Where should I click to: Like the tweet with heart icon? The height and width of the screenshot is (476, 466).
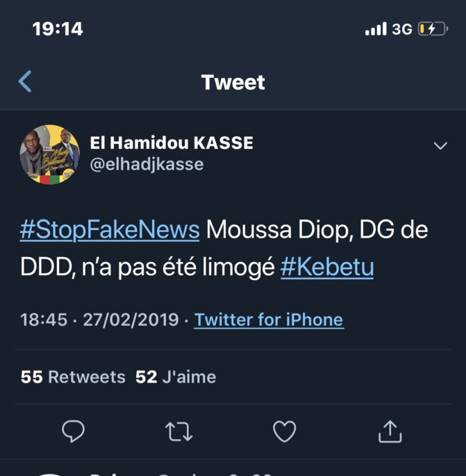click(x=284, y=432)
